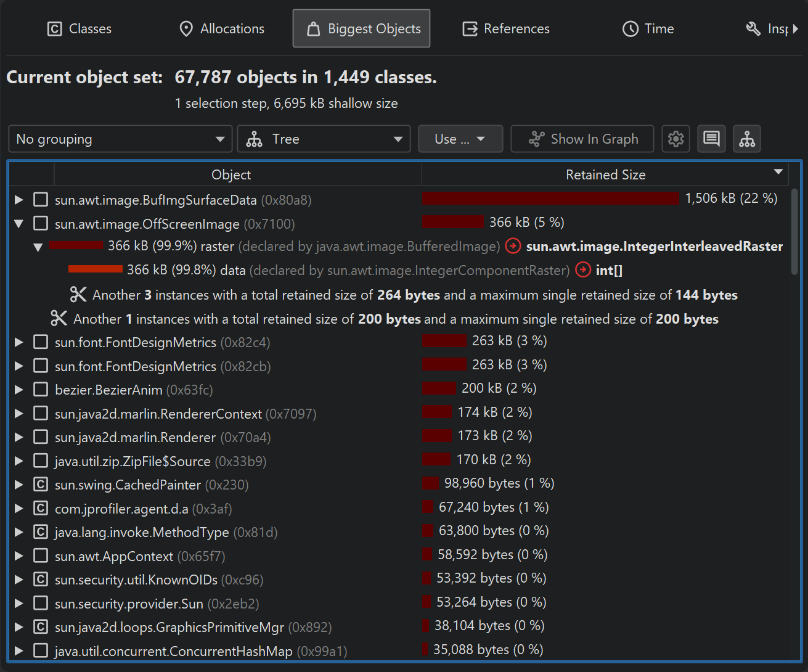Viewport: 808px width, 672px height.
Task: Click the Show In Graph button
Action: point(583,139)
